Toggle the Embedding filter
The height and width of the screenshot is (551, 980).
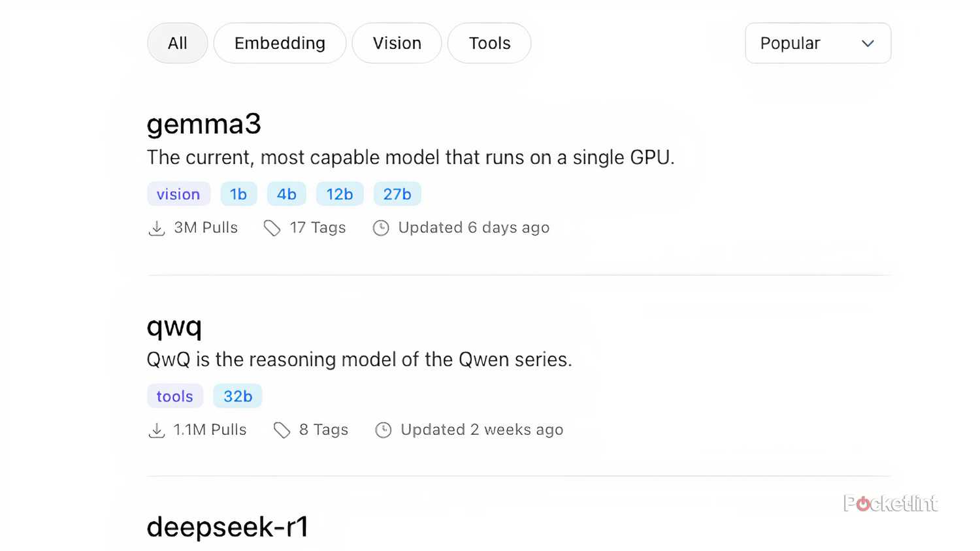tap(280, 43)
